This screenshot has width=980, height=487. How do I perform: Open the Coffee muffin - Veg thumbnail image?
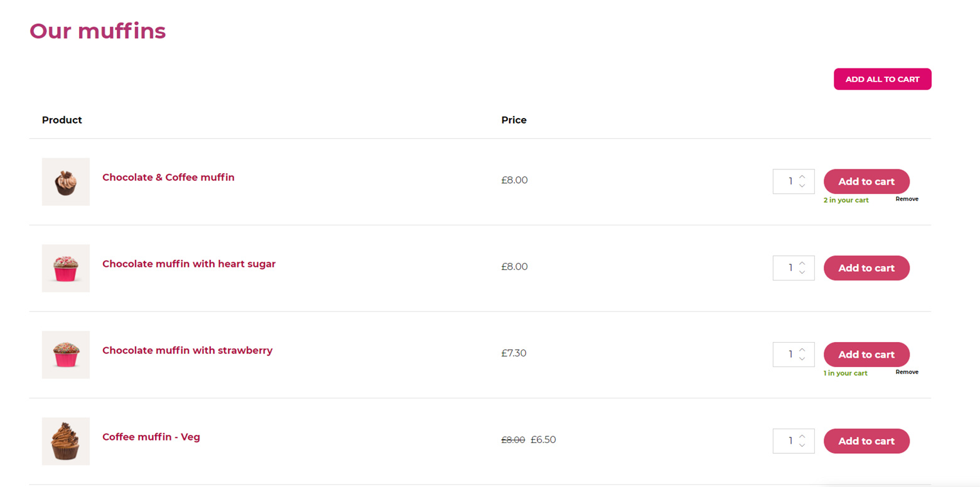[66, 441]
